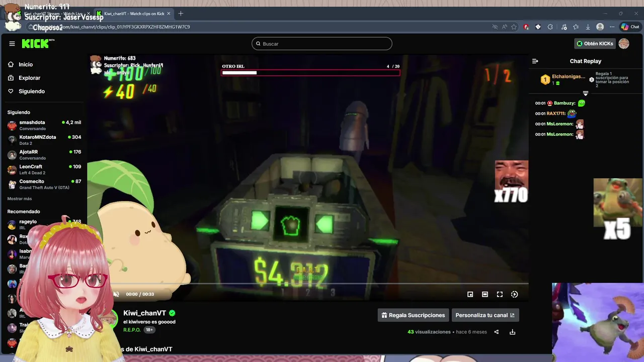Click tracking prevention eye icon in address bar

pyautogui.click(x=495, y=27)
